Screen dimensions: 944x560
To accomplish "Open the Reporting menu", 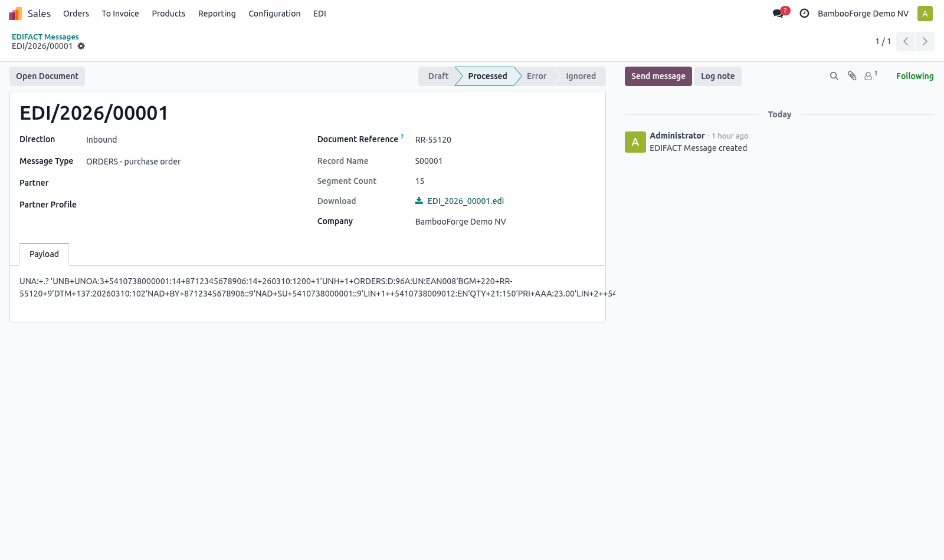I will coord(217,14).
